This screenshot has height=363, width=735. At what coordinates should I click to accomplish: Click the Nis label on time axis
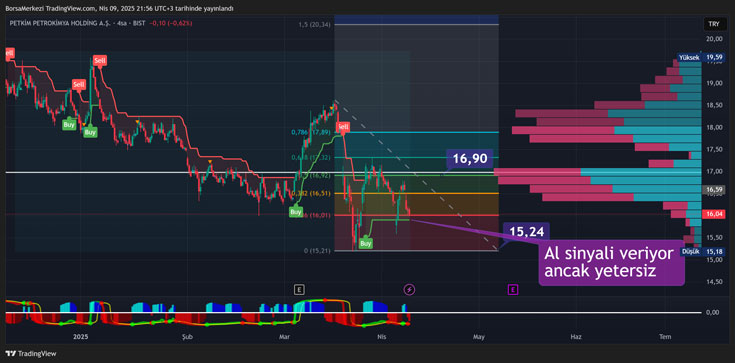click(382, 337)
